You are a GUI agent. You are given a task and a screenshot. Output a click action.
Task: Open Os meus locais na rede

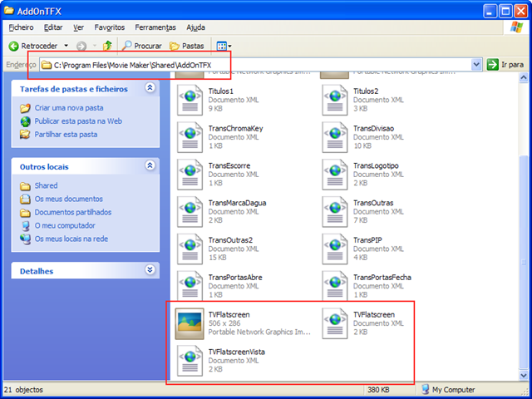pyautogui.click(x=71, y=239)
